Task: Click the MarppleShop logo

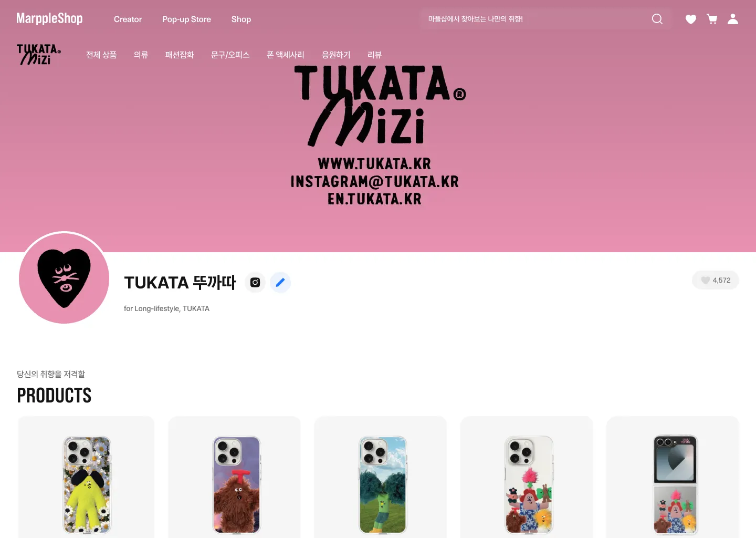Action: tap(49, 19)
